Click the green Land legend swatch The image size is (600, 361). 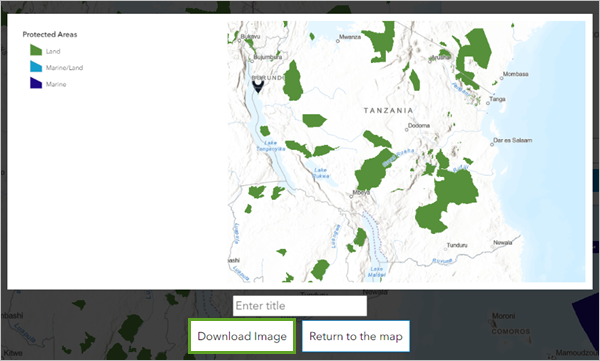(x=36, y=50)
